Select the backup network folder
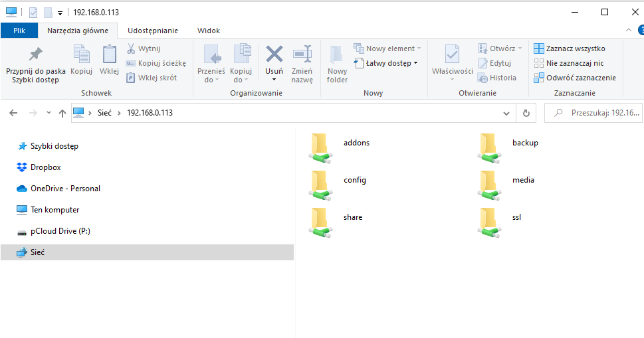 pos(508,148)
